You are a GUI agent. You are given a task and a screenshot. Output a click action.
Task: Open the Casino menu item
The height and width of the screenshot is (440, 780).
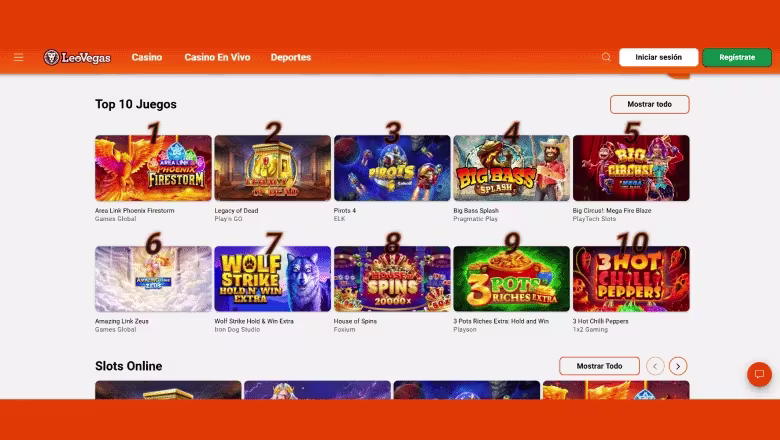[x=147, y=57]
